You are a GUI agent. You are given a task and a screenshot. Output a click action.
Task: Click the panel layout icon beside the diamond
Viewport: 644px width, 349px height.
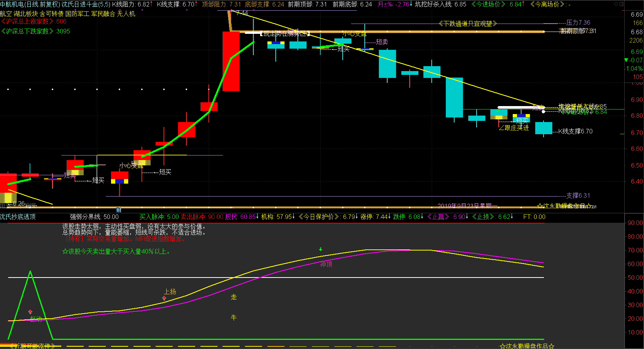(622, 4)
